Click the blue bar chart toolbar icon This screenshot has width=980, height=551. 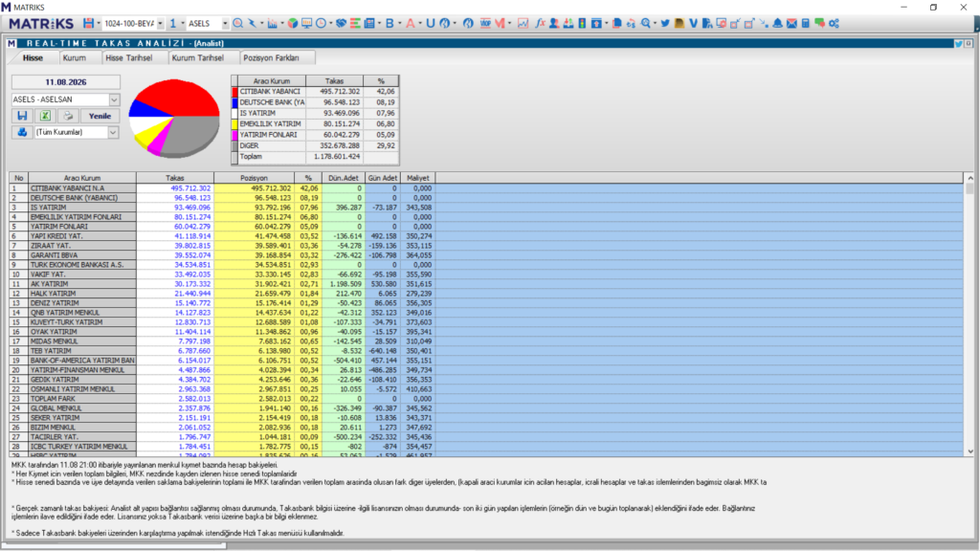pyautogui.click(x=272, y=23)
